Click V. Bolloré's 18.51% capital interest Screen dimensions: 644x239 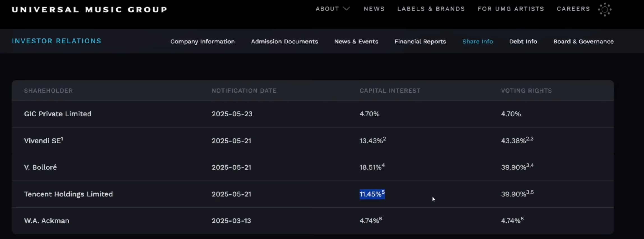372,167
